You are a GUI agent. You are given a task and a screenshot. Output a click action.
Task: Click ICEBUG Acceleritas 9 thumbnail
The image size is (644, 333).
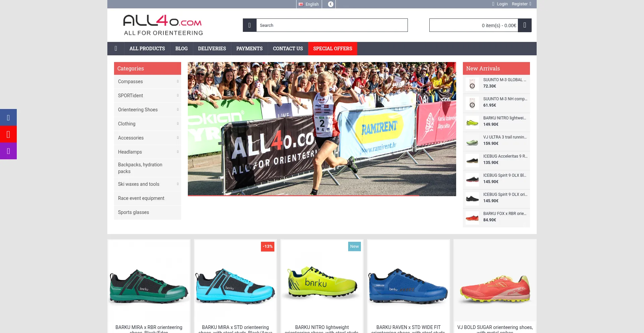tap(472, 160)
